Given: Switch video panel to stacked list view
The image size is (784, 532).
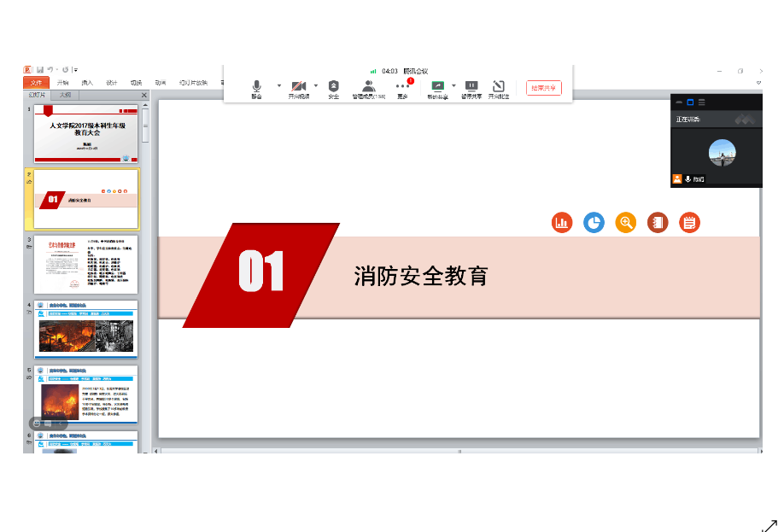Looking at the screenshot, I should pyautogui.click(x=701, y=102).
